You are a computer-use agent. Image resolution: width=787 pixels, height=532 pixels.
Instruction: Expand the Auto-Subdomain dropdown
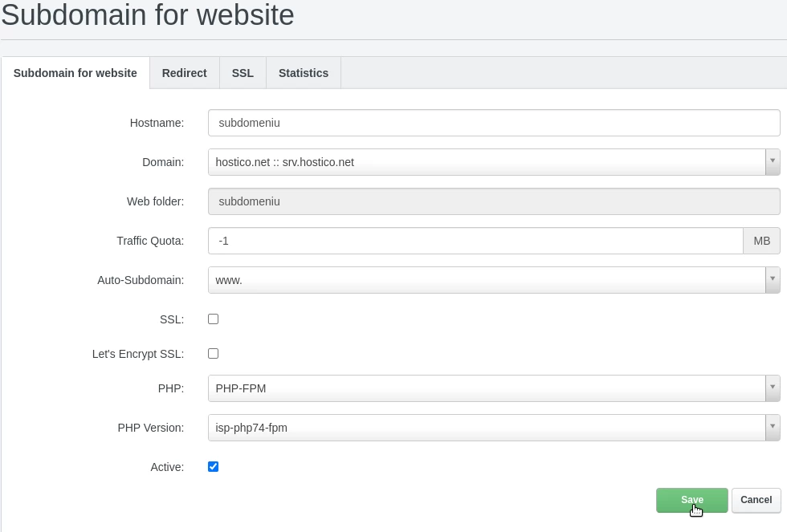[x=486, y=280]
